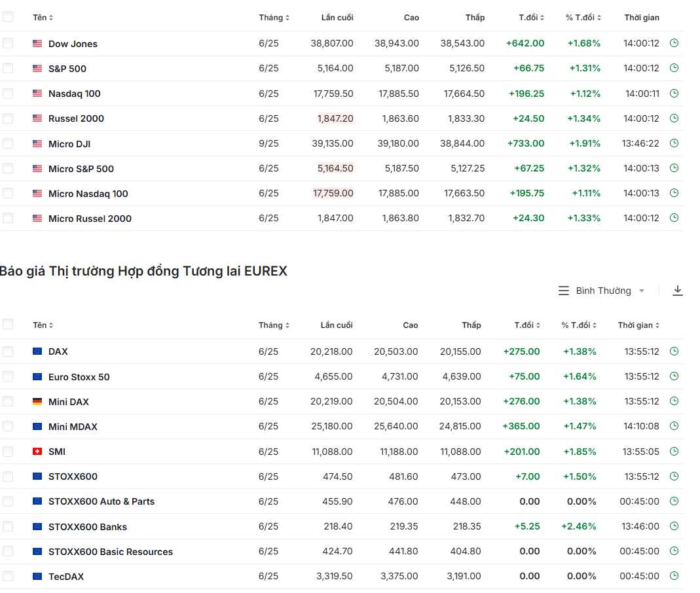
Task: Tick the Dow Jones row checkbox
Action: point(8,43)
